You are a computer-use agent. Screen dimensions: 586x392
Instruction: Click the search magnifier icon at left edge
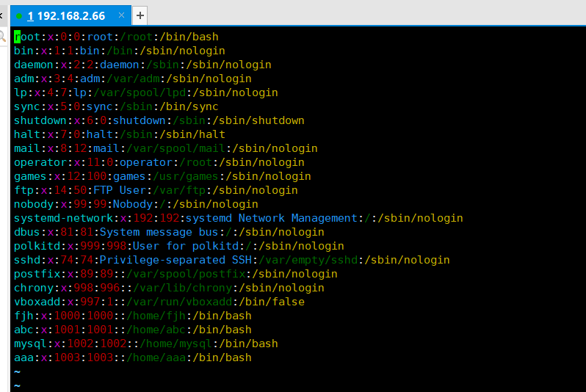coord(2,36)
